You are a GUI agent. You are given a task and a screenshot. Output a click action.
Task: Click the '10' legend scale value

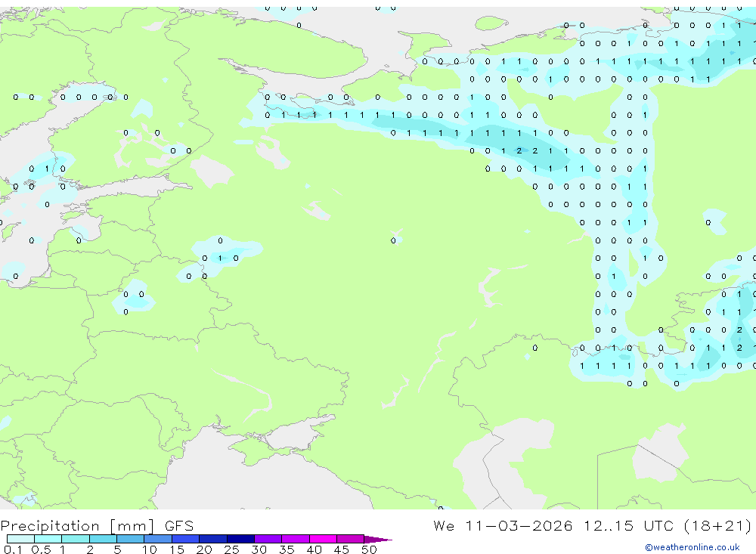(149, 549)
